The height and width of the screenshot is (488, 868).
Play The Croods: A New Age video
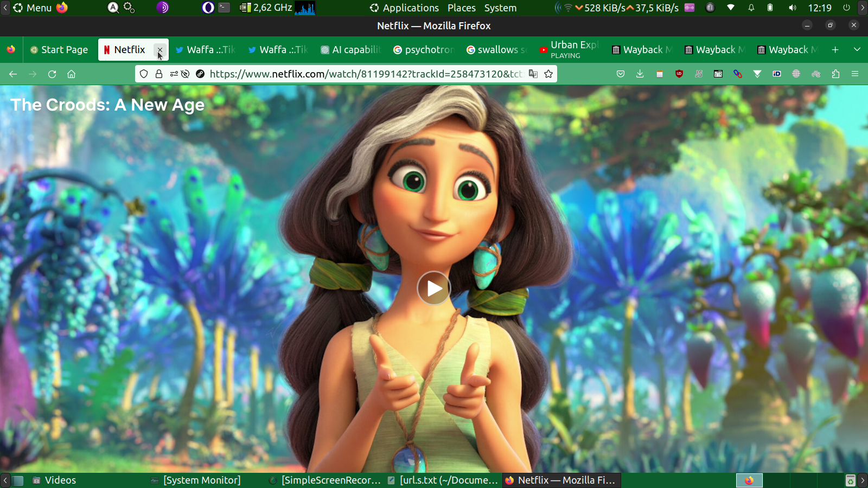[434, 288]
